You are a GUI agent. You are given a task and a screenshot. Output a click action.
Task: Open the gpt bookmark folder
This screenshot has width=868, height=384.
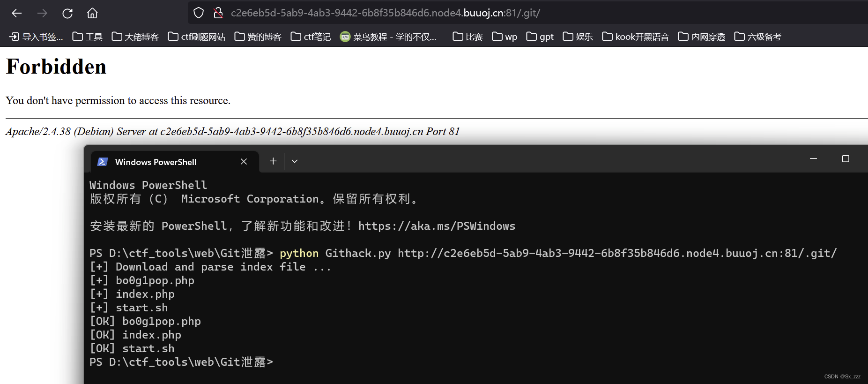coord(540,37)
